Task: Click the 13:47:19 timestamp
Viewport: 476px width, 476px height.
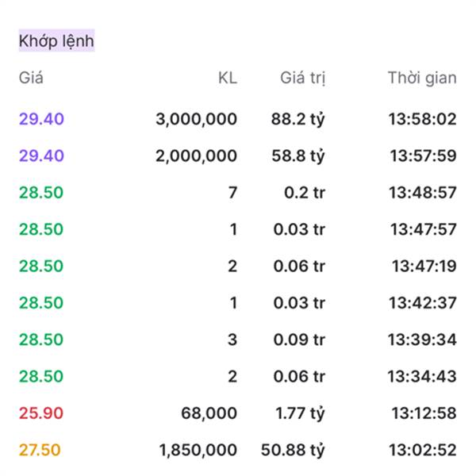Action: pos(424,266)
